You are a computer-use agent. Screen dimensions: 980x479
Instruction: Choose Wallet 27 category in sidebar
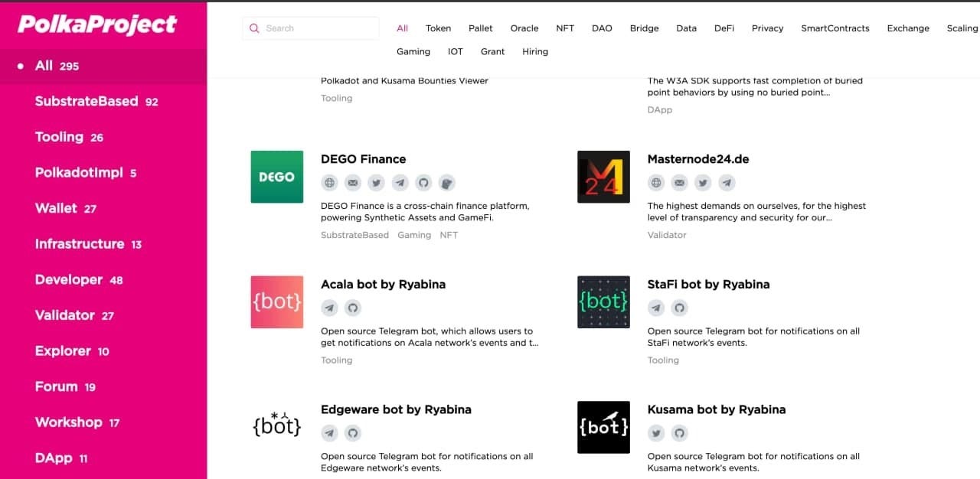pos(103,208)
